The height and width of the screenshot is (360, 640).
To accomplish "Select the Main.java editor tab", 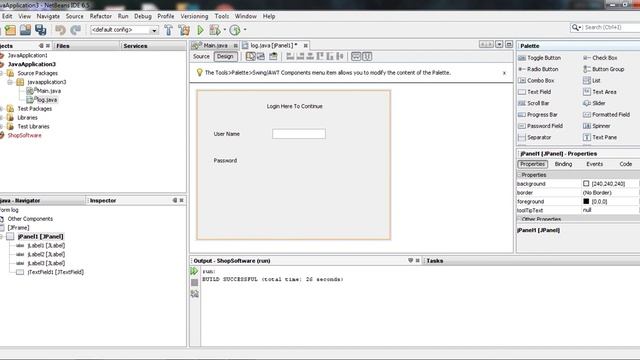I will pyautogui.click(x=215, y=45).
